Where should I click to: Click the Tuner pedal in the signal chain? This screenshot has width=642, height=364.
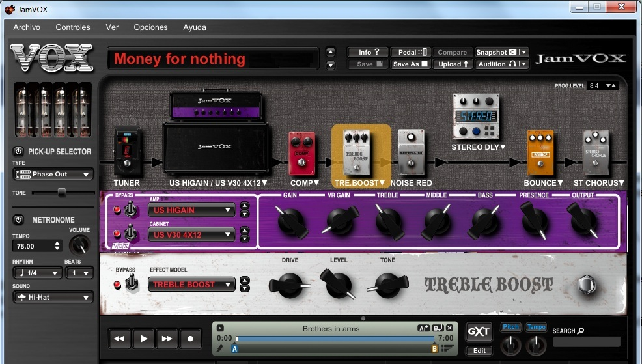pyautogui.click(x=128, y=152)
